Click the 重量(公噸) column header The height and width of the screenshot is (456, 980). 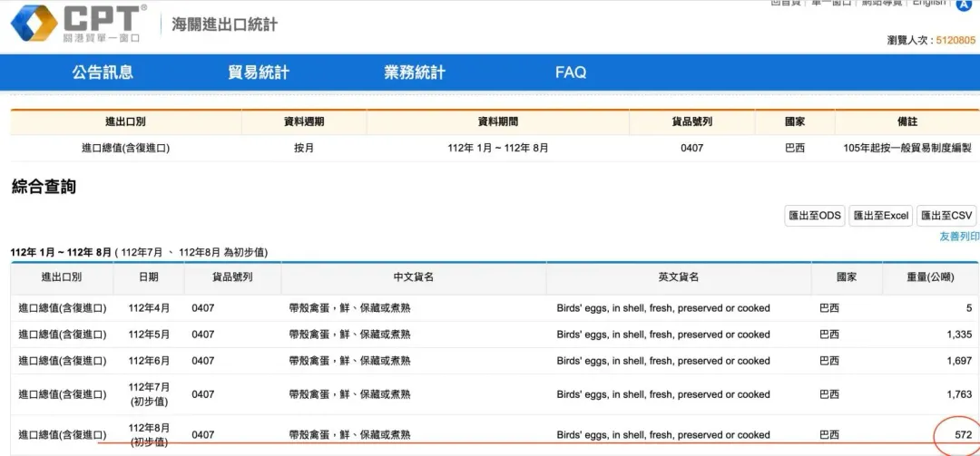tap(931, 277)
